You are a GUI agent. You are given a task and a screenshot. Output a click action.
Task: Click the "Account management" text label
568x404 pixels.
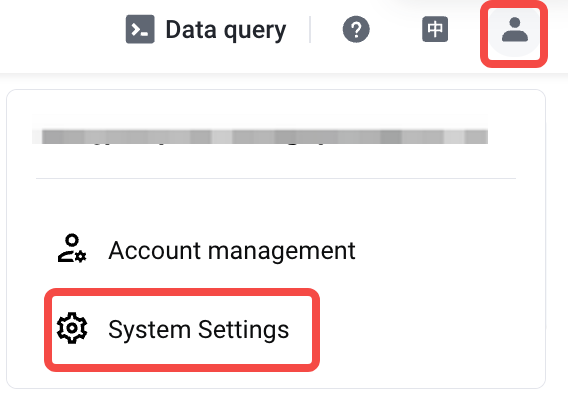pos(232,250)
